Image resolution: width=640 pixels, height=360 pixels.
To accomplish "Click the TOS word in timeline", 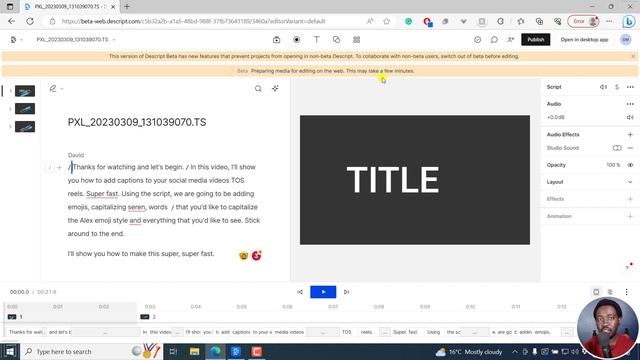I will click(x=347, y=332).
